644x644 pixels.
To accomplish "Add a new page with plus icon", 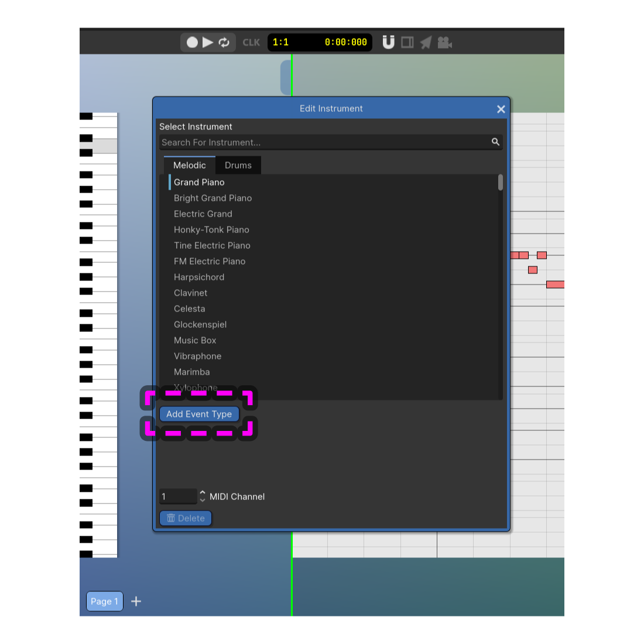I will point(136,601).
